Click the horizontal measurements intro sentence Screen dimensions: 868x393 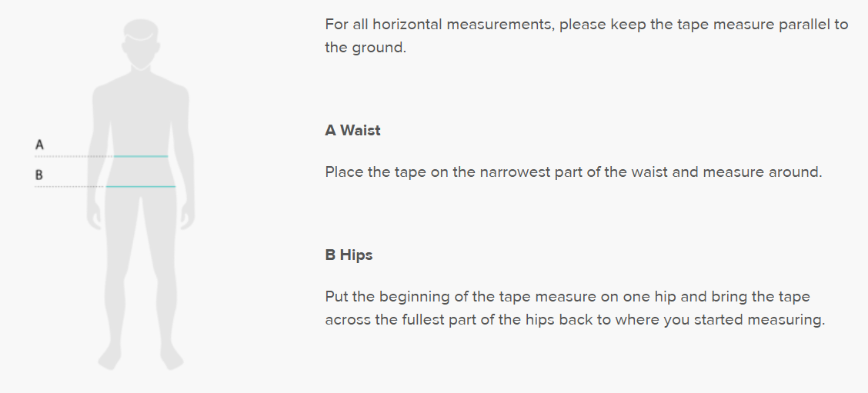[585, 35]
